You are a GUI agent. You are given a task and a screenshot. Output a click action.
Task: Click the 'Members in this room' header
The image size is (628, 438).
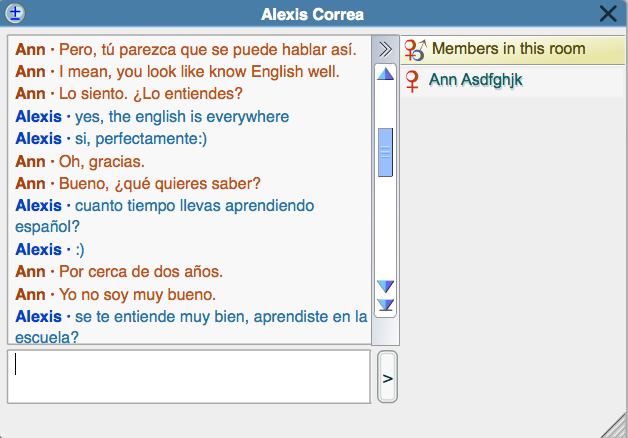click(507, 49)
